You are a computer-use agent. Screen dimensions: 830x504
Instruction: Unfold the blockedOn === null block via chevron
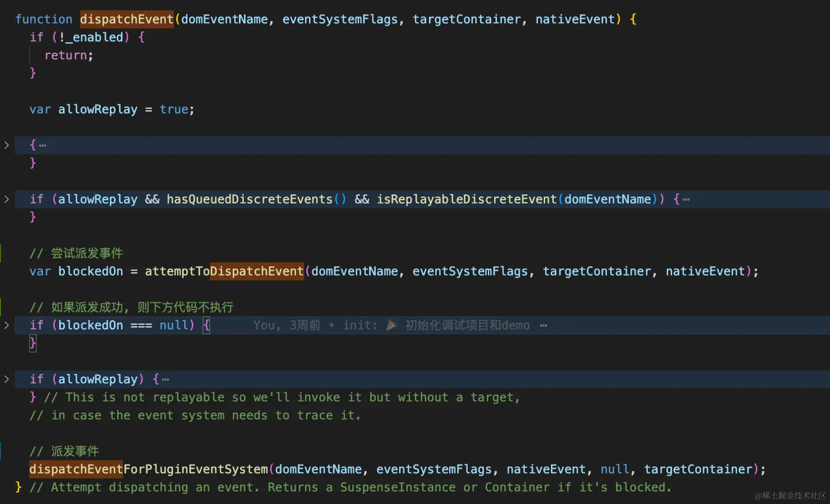6,325
